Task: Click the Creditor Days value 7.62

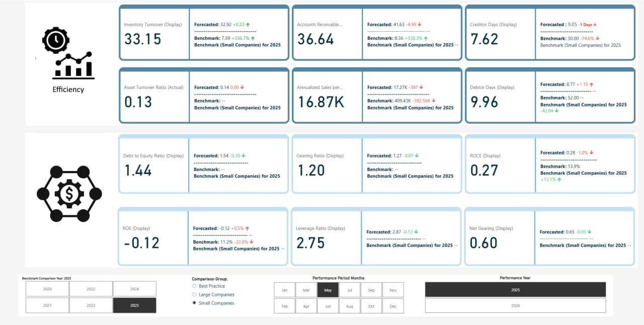Action: 484,39
